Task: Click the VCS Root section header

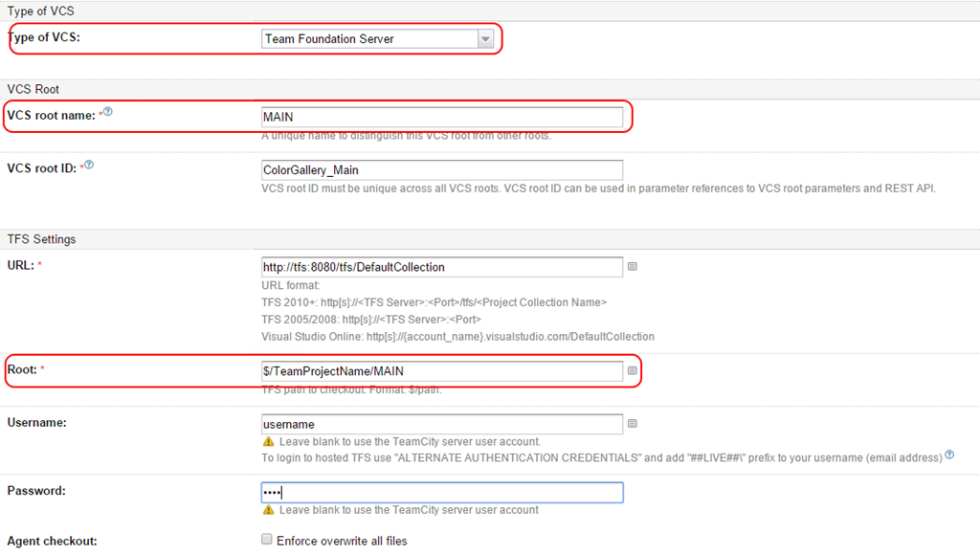Action: [x=33, y=89]
